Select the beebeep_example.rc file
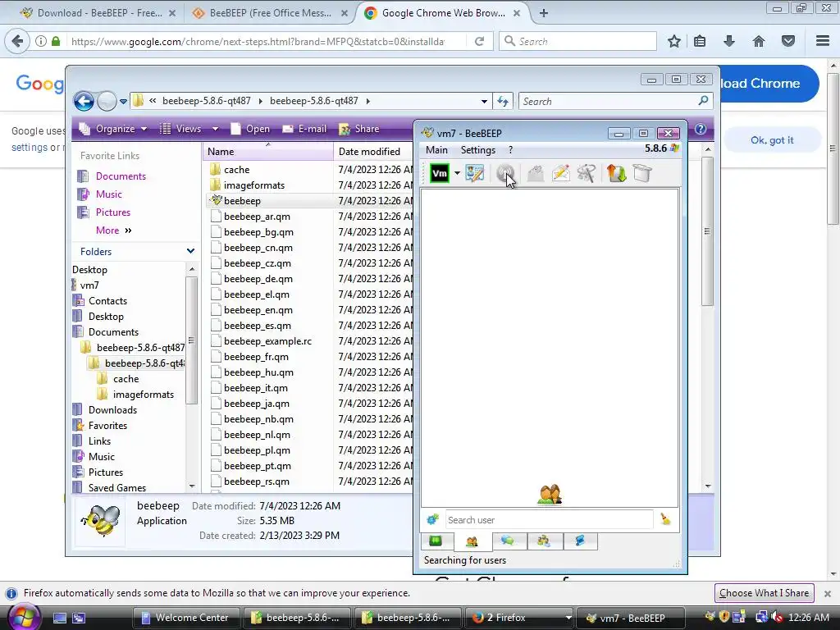840x630 pixels. tap(267, 340)
